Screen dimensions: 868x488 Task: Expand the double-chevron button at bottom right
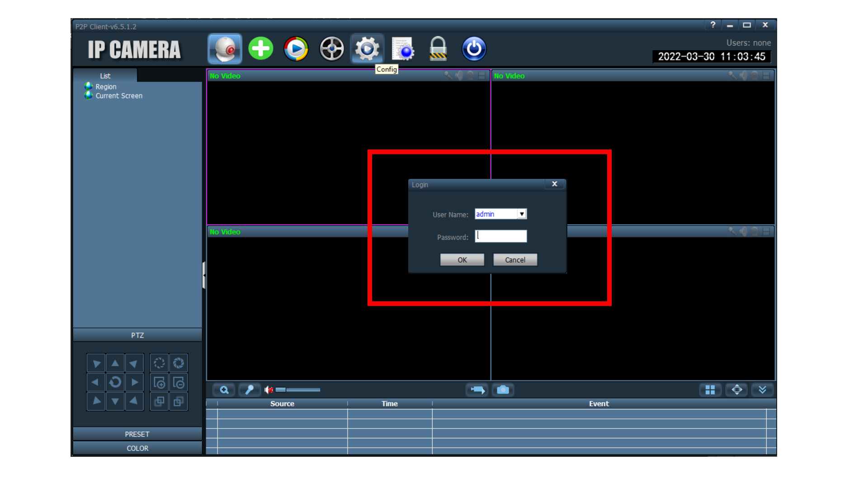click(762, 390)
